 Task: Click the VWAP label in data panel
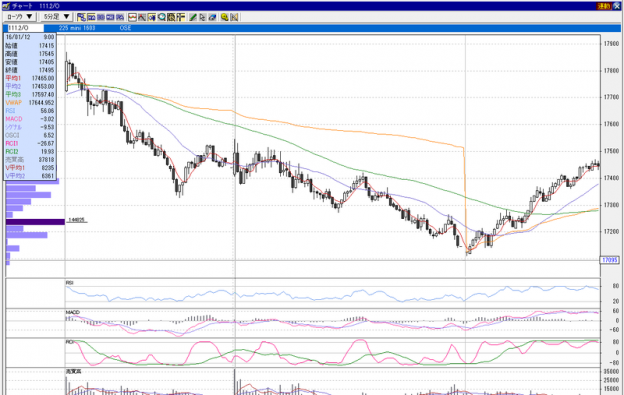pyautogui.click(x=13, y=103)
